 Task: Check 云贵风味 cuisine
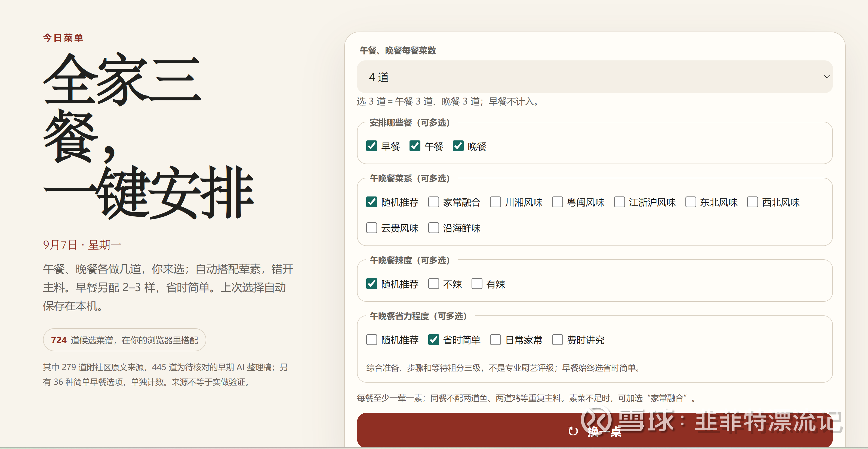[x=371, y=227]
